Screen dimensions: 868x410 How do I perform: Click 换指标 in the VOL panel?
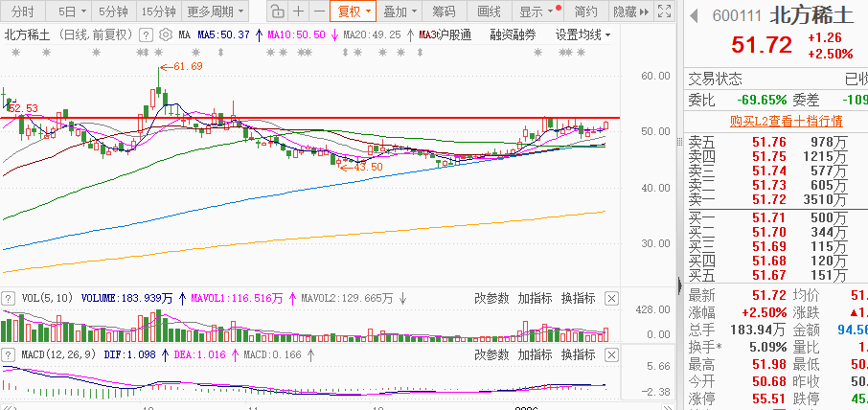tap(578, 298)
